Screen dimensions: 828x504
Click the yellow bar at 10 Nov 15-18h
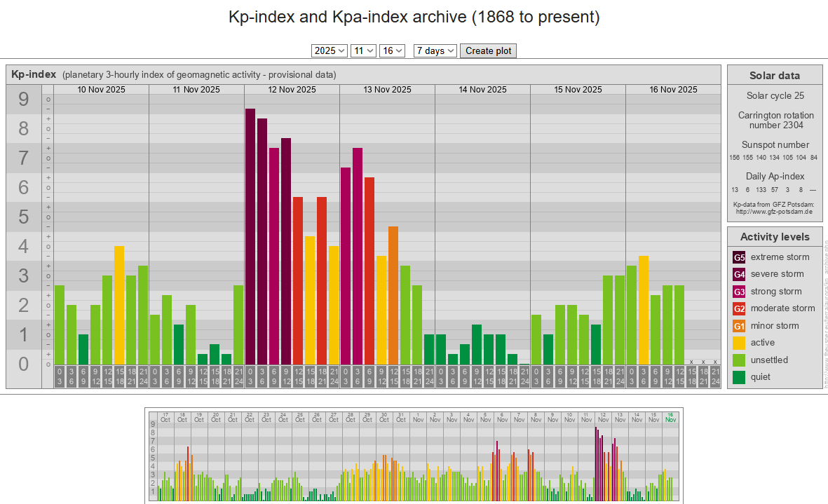pyautogui.click(x=119, y=305)
